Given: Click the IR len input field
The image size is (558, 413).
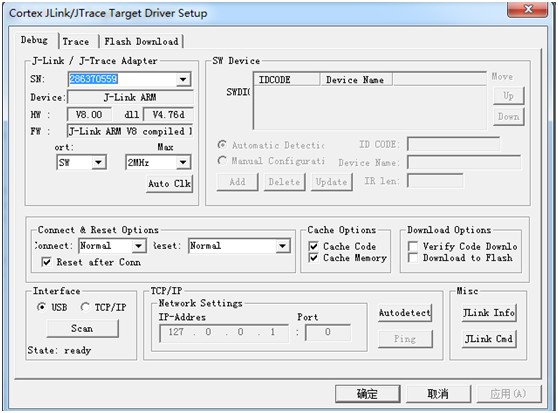Looking at the screenshot, I should pyautogui.click(x=435, y=181).
